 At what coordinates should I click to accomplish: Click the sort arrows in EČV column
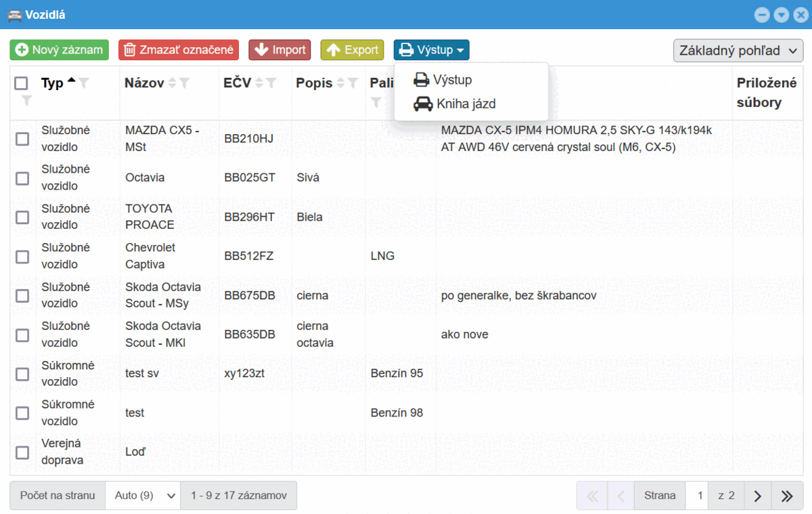(x=258, y=83)
